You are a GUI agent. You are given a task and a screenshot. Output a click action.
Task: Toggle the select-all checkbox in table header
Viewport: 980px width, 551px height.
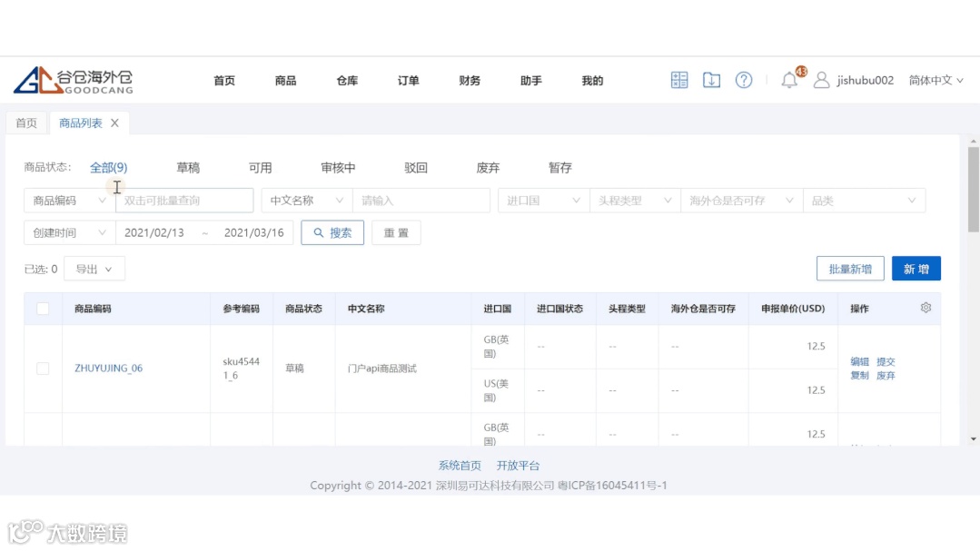[x=43, y=309]
